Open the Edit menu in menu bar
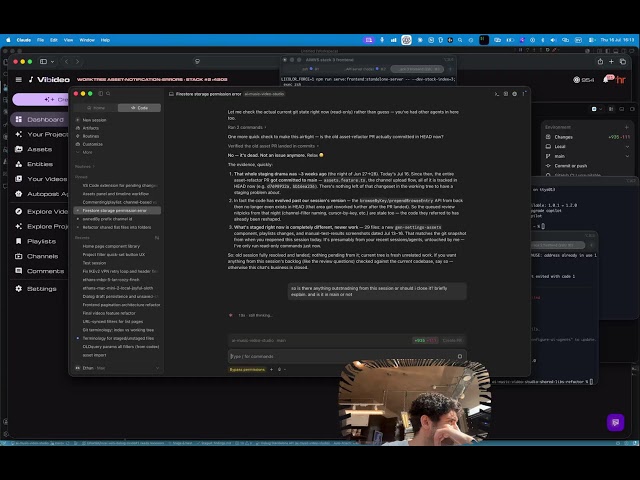 pos(54,40)
